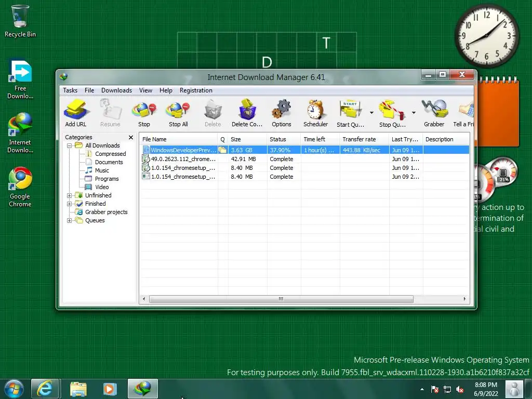Screen dimensions: 532x399
Task: Open Windows Explorer folder taskbar icon
Action: [78, 389]
